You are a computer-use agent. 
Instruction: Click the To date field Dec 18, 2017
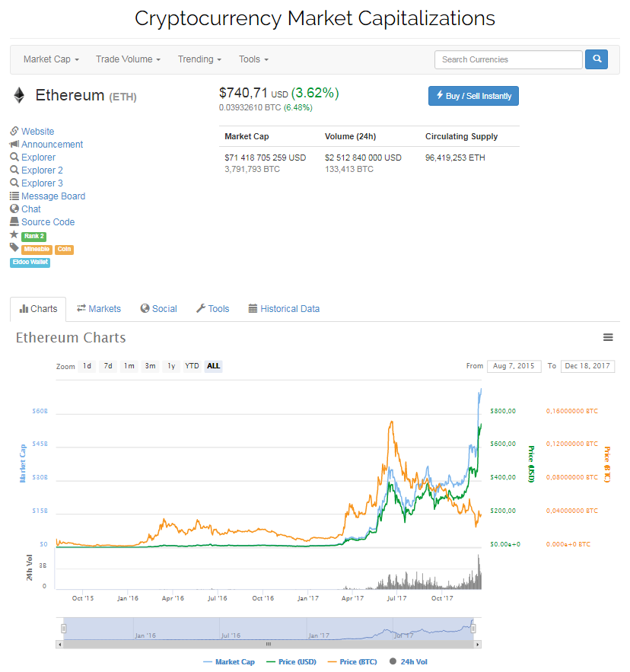pyautogui.click(x=587, y=366)
